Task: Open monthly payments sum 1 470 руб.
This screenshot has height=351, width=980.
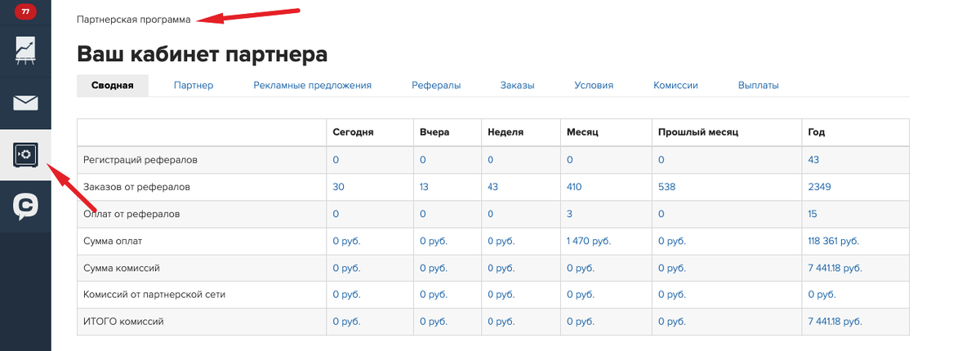Action: click(x=588, y=241)
